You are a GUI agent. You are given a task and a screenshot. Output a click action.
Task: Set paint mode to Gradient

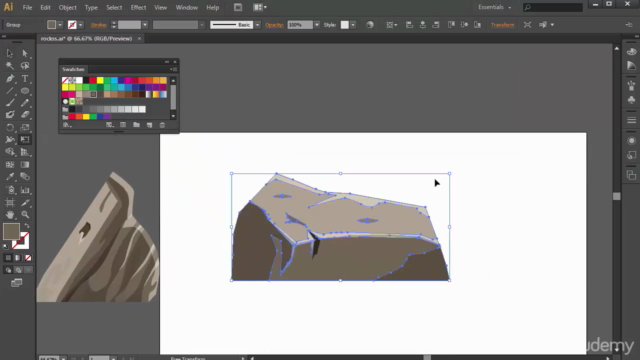[x=18, y=258]
